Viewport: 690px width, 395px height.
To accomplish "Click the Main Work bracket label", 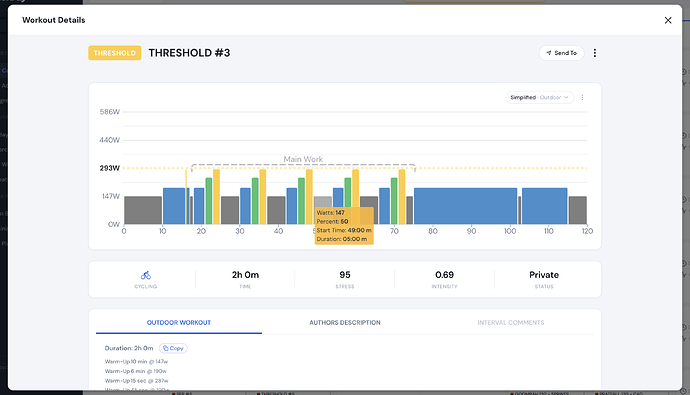I will click(x=303, y=159).
